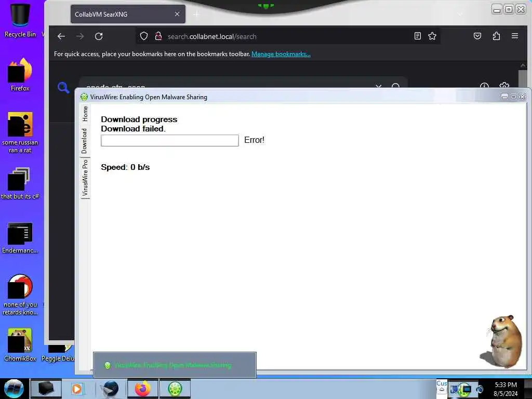Click the VirusWire taskbar preview thumbnail
532x399 pixels.
[x=175, y=365]
